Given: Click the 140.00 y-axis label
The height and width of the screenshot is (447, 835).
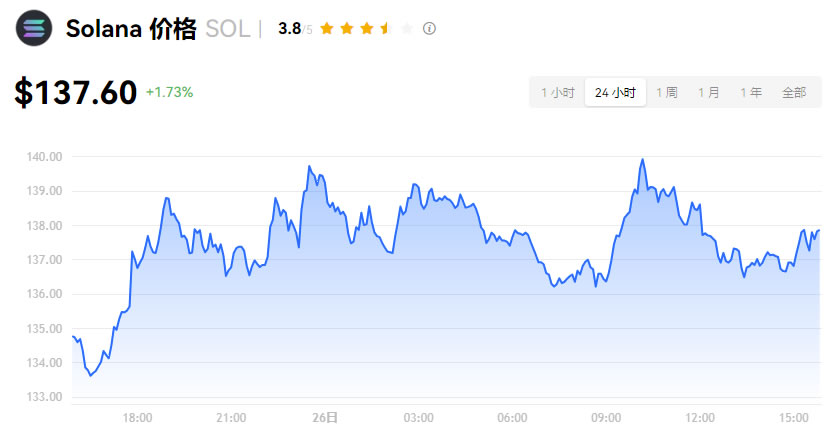Looking at the screenshot, I should pos(44,157).
